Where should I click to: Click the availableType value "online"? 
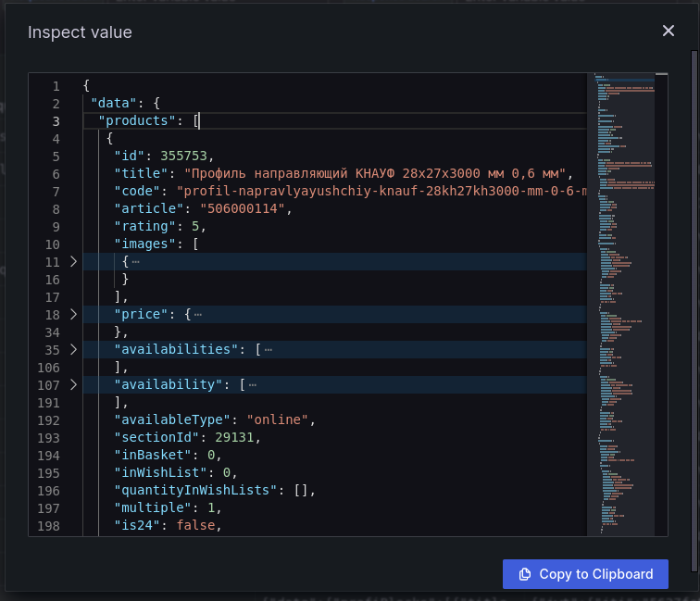[277, 419]
